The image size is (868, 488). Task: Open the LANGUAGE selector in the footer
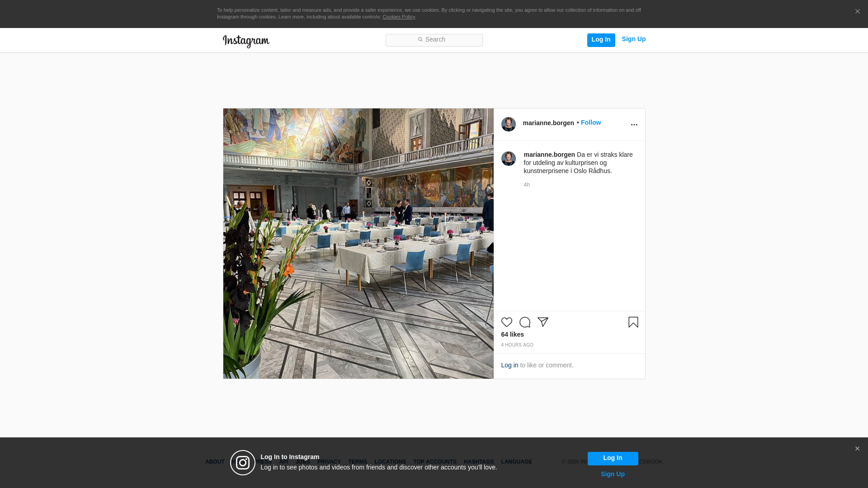pyautogui.click(x=517, y=462)
